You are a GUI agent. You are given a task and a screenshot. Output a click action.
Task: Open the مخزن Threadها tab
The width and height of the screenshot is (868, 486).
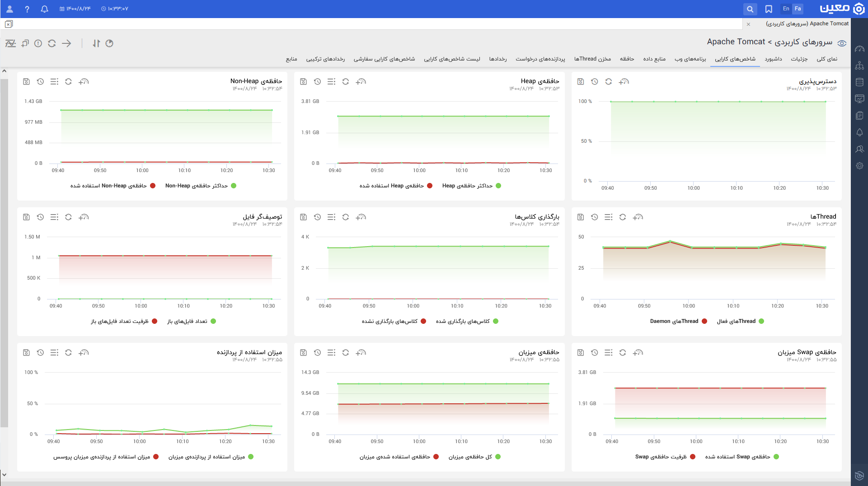click(592, 59)
